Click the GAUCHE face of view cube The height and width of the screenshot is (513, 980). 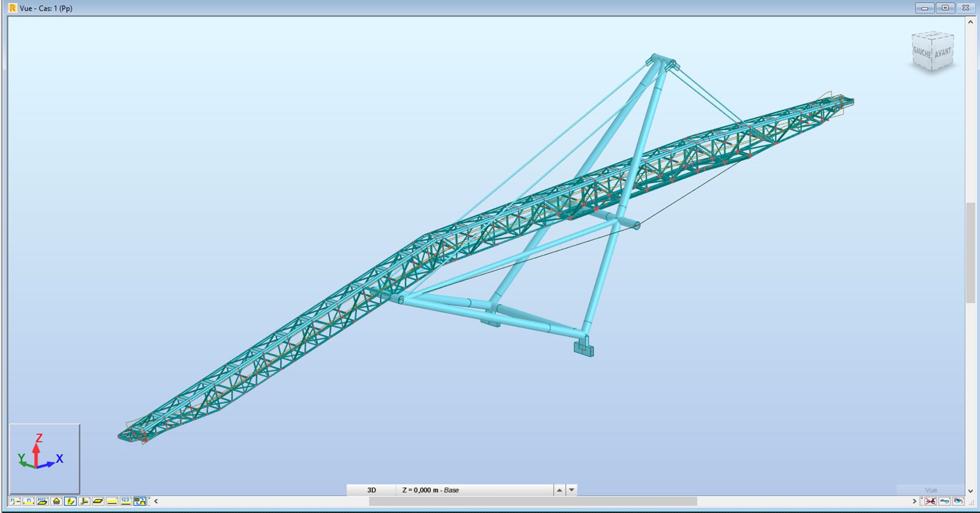[922, 53]
